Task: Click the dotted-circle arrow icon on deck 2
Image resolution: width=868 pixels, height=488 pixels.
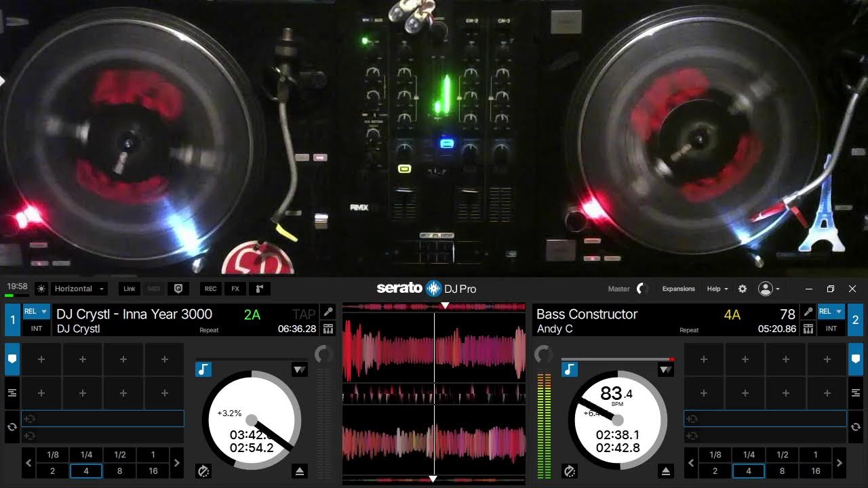Action: (x=570, y=471)
